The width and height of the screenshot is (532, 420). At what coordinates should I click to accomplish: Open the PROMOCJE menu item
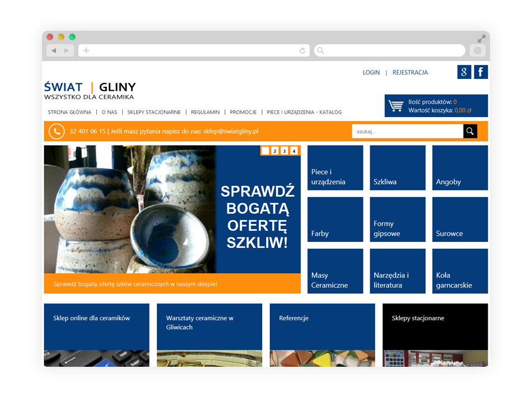(243, 112)
